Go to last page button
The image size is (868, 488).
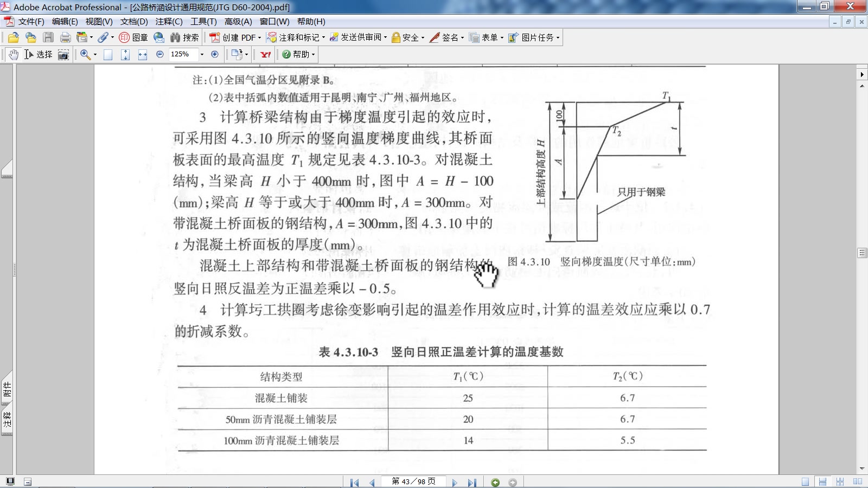[472, 482]
